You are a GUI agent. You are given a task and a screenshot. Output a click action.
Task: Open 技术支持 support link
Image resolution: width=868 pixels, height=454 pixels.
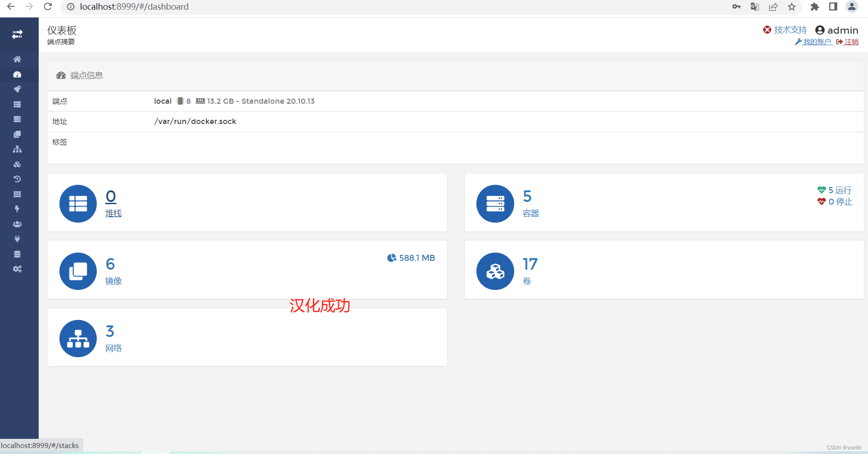point(785,30)
